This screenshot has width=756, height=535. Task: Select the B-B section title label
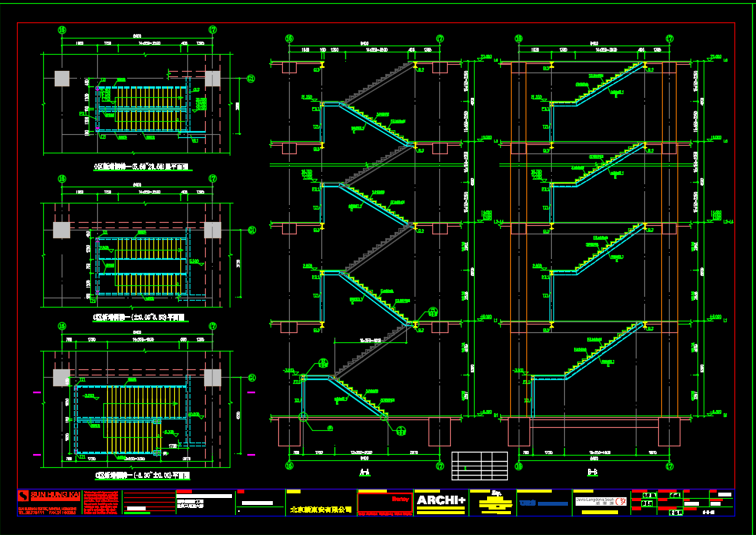593,472
